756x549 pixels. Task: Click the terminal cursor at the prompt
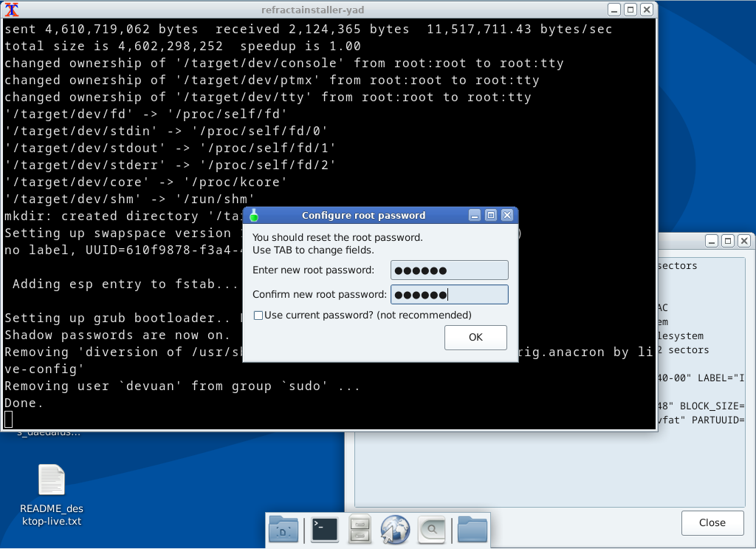[7, 418]
